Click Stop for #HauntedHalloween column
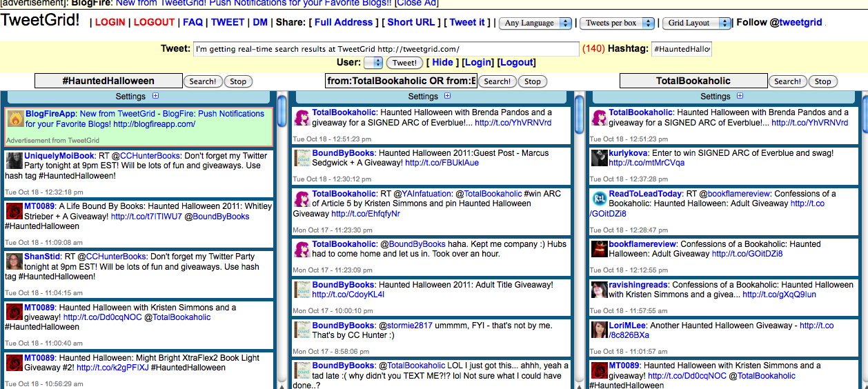 click(x=238, y=81)
